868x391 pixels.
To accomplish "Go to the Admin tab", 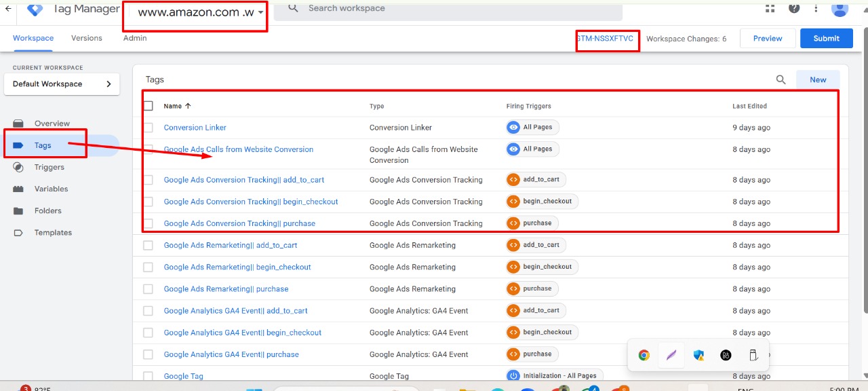I will coord(135,38).
